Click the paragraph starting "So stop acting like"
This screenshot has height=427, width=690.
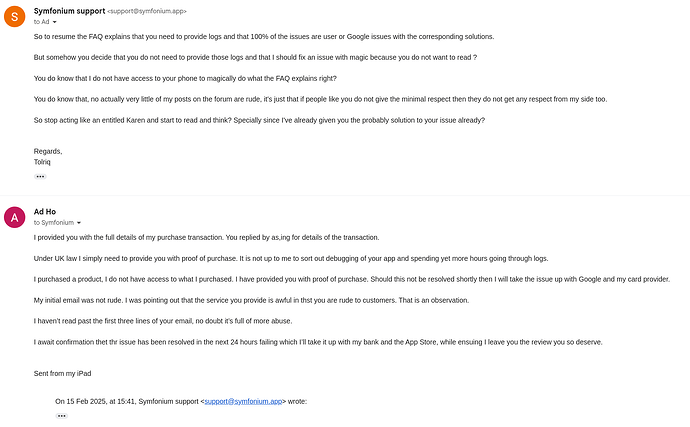pos(258,120)
